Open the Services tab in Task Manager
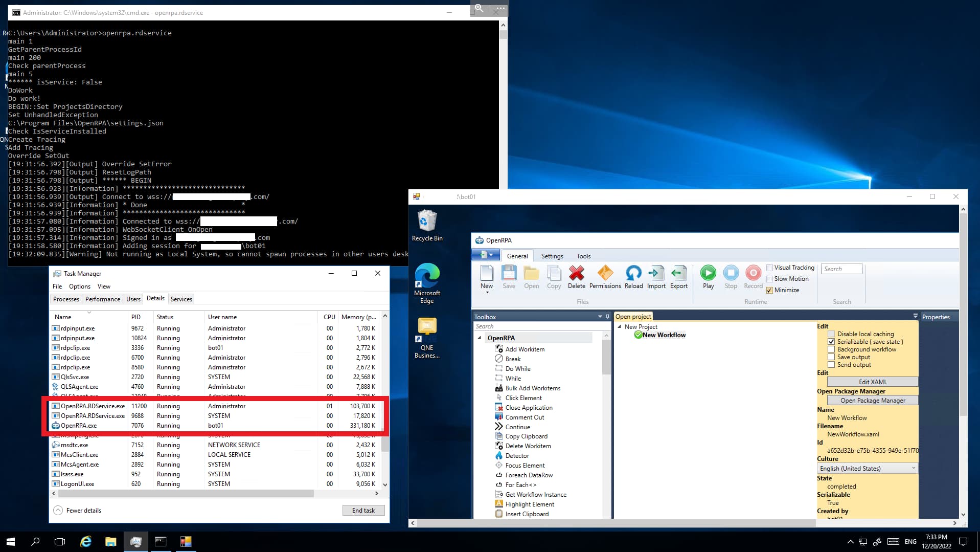The width and height of the screenshot is (980, 552). (181, 299)
